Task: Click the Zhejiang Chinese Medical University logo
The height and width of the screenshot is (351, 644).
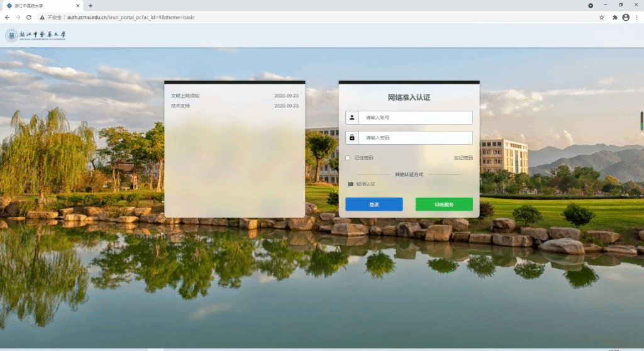Action: point(35,35)
